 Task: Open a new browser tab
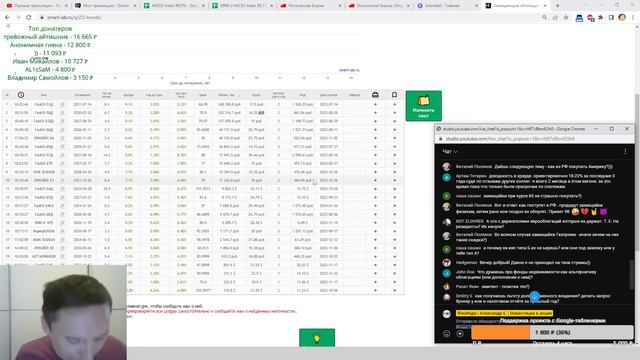(558, 6)
